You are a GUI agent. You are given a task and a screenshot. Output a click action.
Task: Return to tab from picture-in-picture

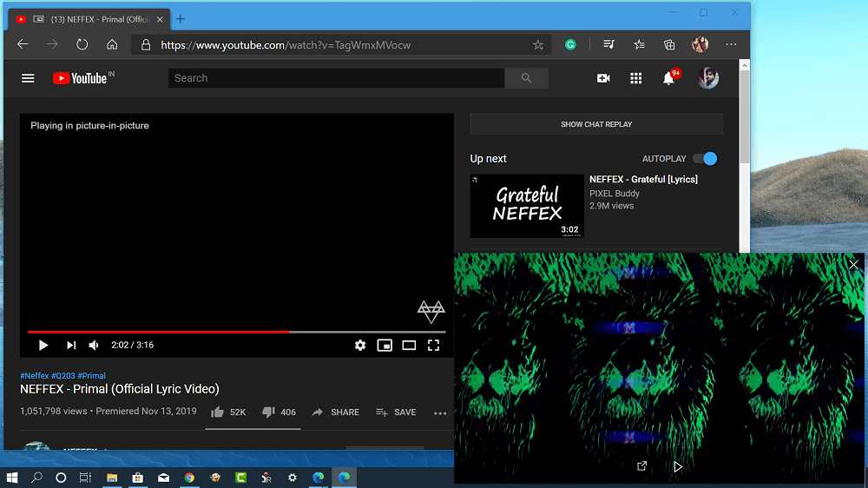(x=641, y=466)
